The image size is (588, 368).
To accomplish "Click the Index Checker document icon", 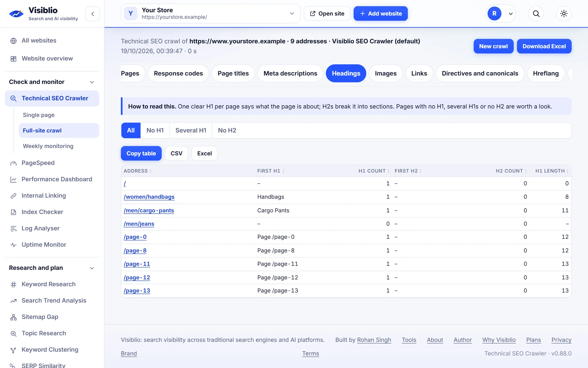I will click(13, 212).
